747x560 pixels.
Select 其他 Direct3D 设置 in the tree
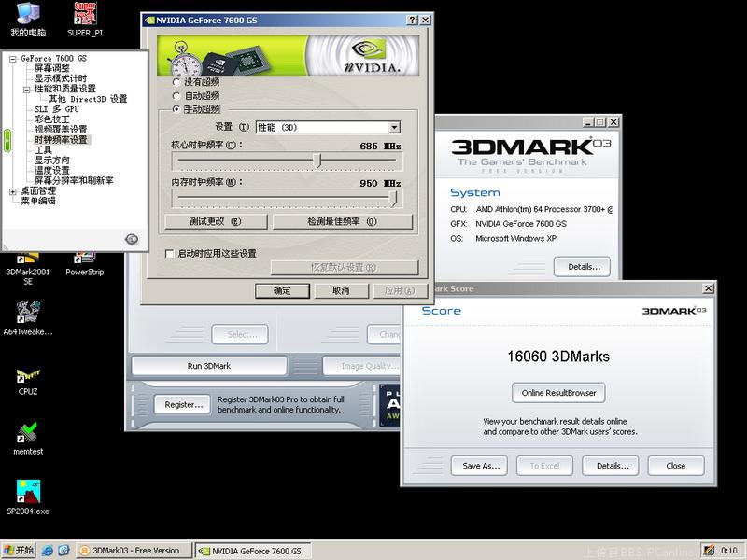tap(88, 99)
